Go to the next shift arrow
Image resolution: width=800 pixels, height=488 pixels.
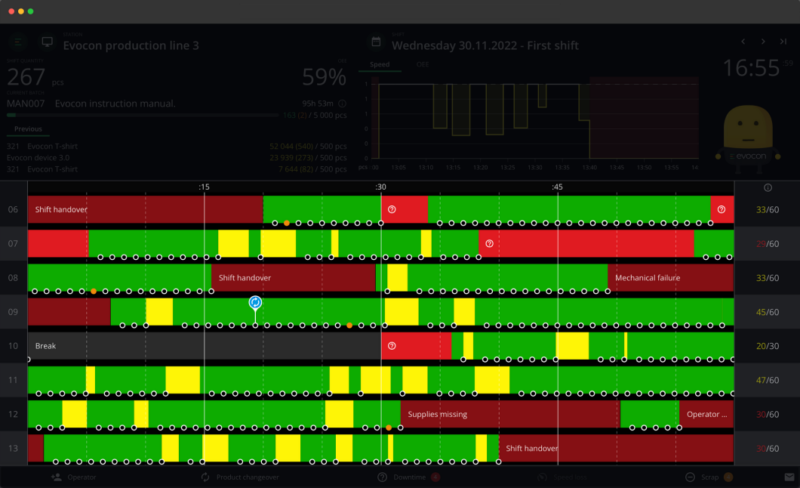pos(763,41)
